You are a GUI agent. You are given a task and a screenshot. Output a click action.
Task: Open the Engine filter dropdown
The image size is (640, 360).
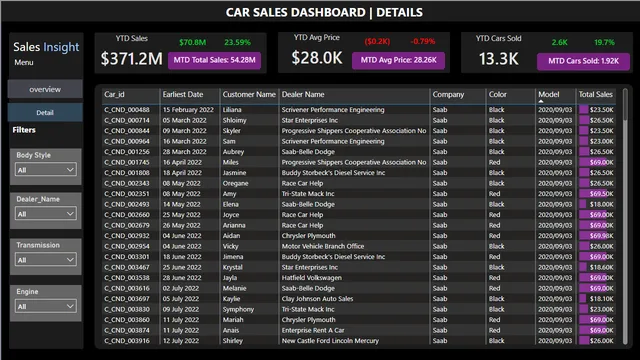click(x=46, y=307)
